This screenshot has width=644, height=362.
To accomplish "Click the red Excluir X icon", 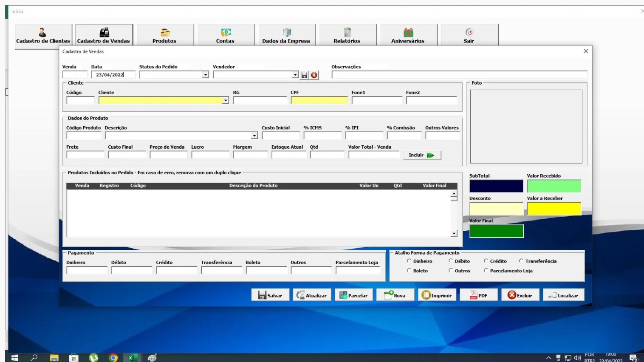I will point(512,295).
